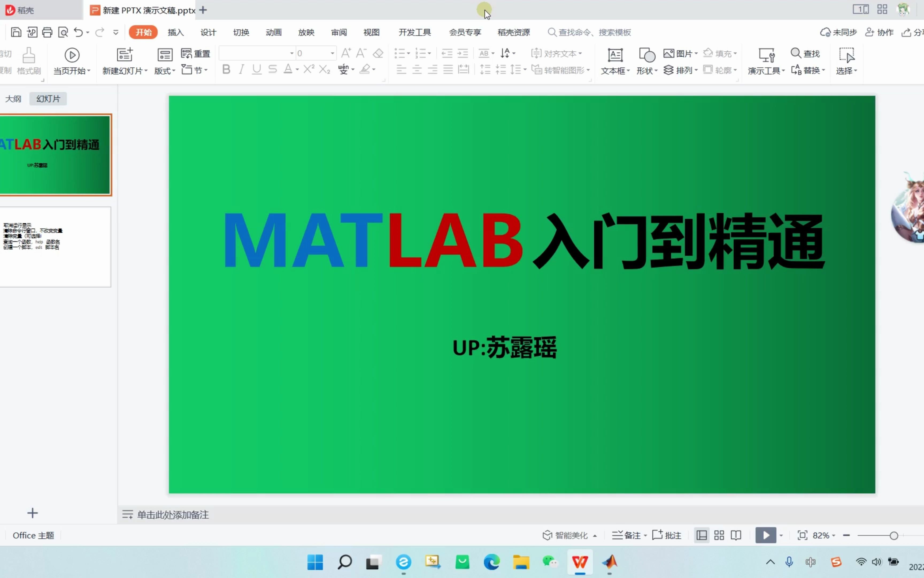Expand the Layout (版式) dropdown

[x=165, y=71]
